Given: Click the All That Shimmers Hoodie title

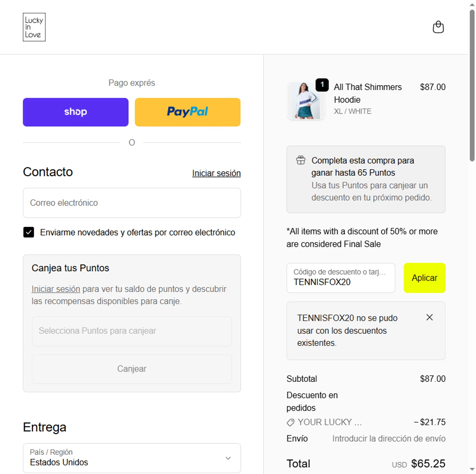Looking at the screenshot, I should pos(368,93).
